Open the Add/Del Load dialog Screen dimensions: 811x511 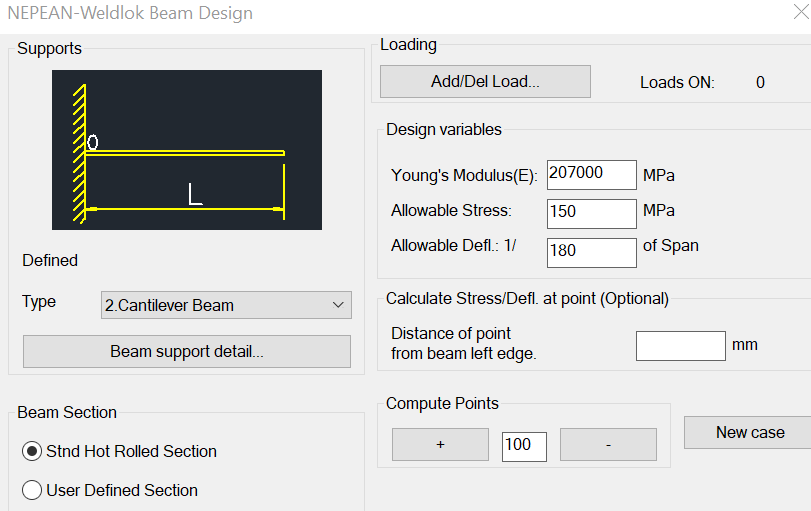point(485,81)
